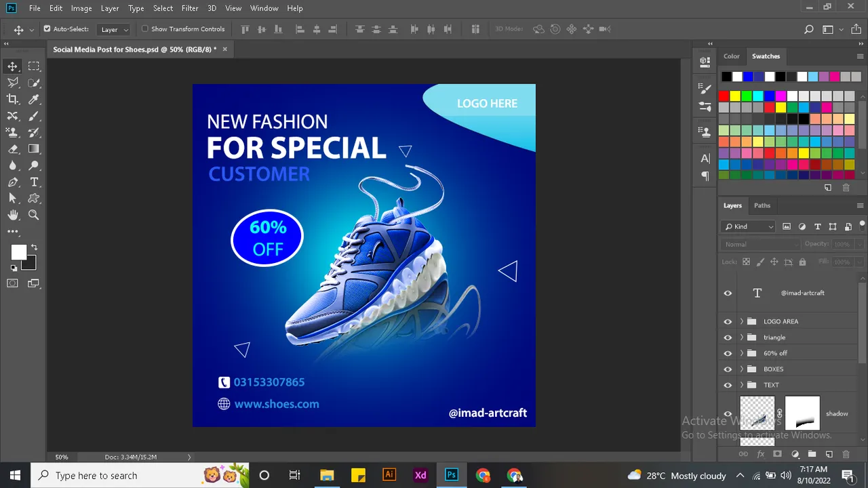Select the Rectangular Marquee tool
The height and width of the screenshot is (488, 868).
click(x=34, y=66)
